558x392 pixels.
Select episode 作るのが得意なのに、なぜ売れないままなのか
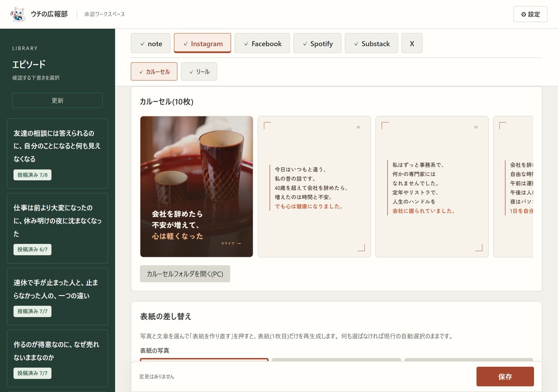(57, 358)
